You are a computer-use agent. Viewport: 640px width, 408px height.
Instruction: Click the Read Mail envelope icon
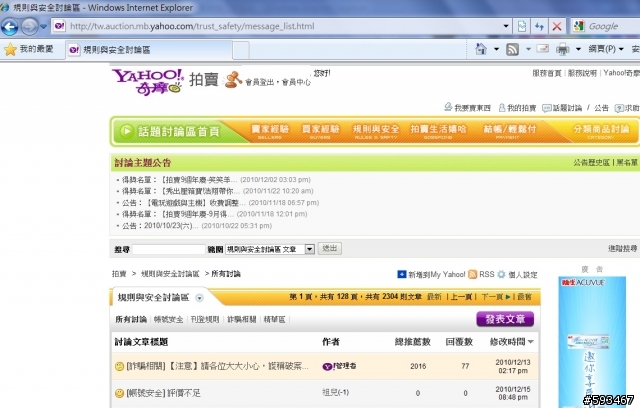coord(542,49)
